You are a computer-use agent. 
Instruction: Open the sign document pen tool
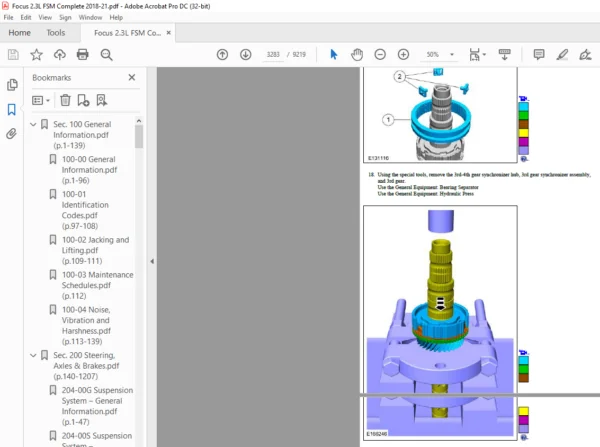click(x=585, y=55)
